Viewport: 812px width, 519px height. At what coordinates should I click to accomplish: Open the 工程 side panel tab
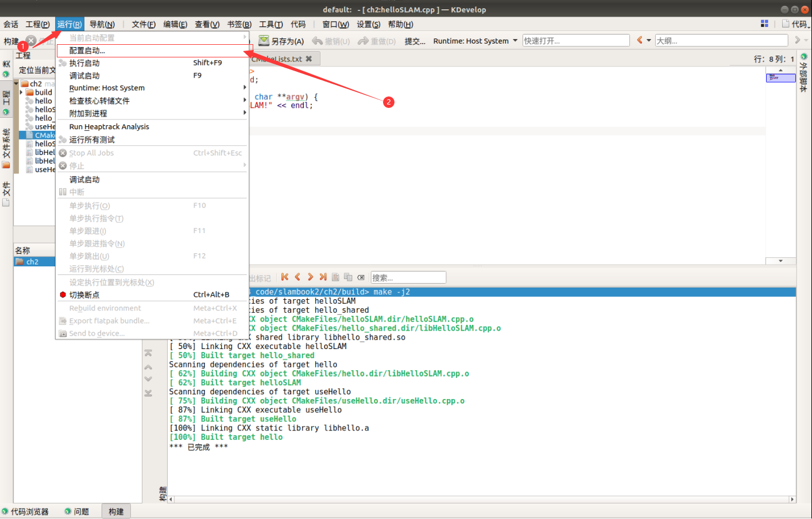[x=6, y=102]
